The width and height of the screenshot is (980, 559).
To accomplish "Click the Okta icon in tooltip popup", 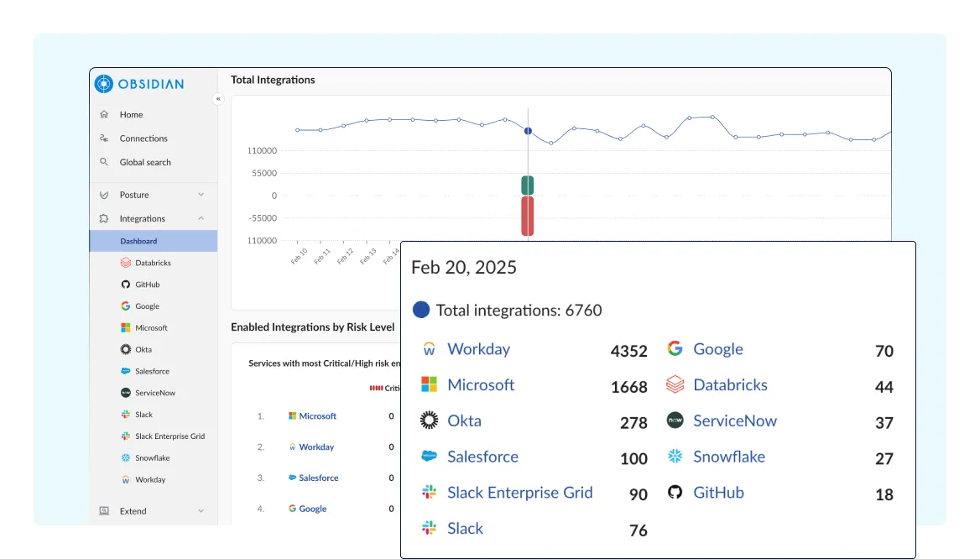I will tap(429, 421).
